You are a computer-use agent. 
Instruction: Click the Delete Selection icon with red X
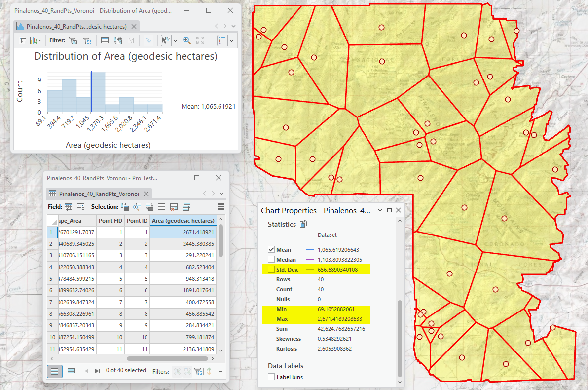tap(174, 207)
